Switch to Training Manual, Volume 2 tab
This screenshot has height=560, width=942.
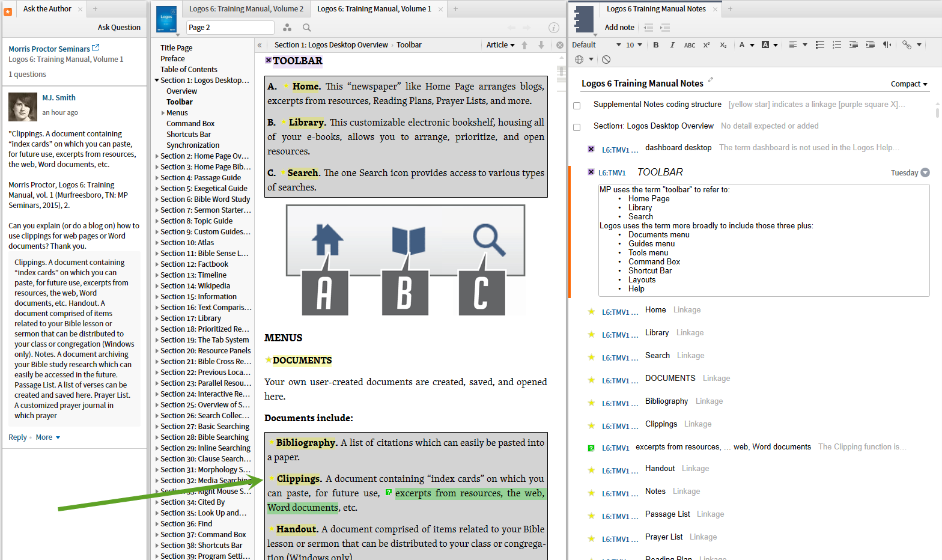[246, 9]
